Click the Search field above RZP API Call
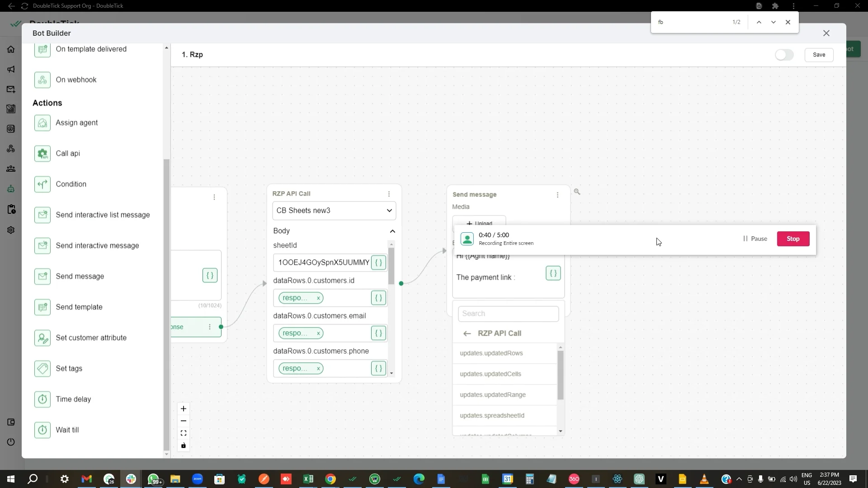Screen dimensions: 868x488 point(508,313)
